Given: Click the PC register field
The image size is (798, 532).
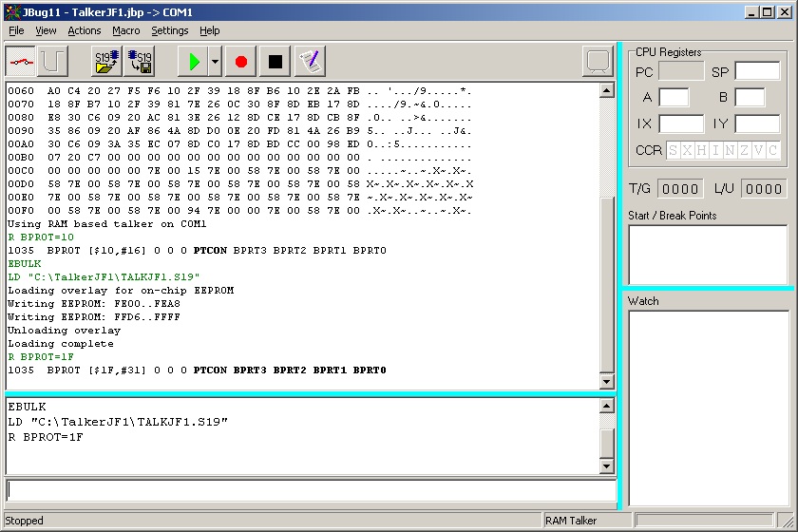Looking at the screenshot, I should (681, 71).
